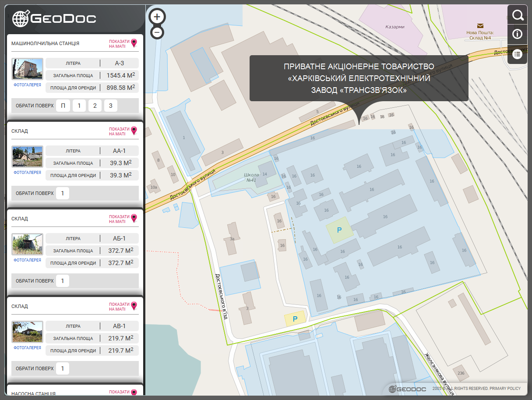Click the footer GeoDoc logo
Viewport: 532px width, 400px height.
point(407,389)
